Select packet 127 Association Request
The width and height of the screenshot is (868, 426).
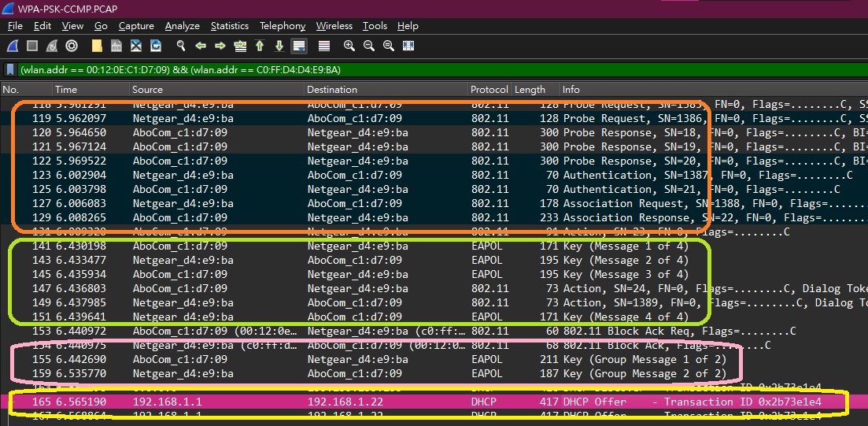[x=434, y=204]
